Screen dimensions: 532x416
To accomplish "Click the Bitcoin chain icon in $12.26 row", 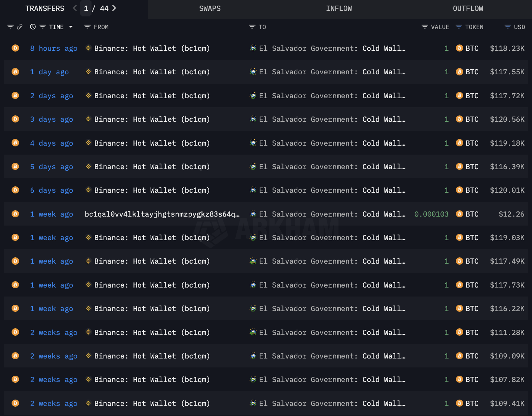I will [x=15, y=214].
